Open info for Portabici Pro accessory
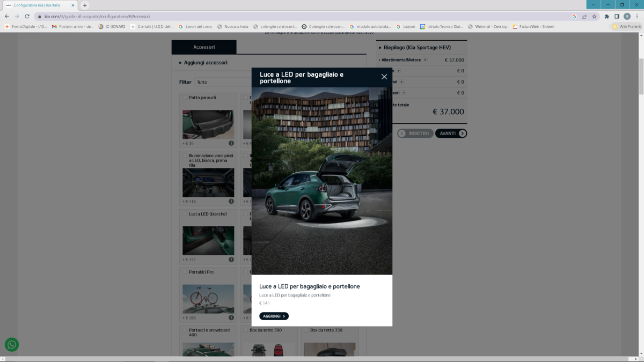 click(231, 318)
